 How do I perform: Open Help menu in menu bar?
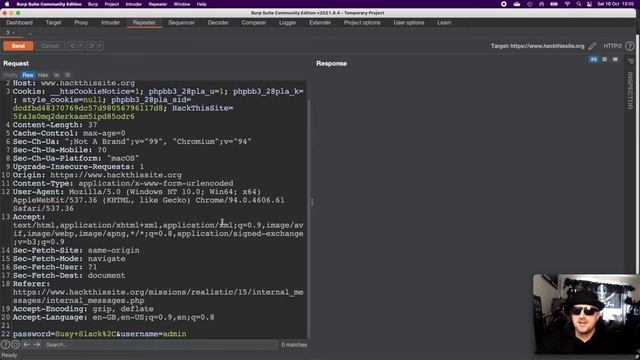(x=201, y=4)
